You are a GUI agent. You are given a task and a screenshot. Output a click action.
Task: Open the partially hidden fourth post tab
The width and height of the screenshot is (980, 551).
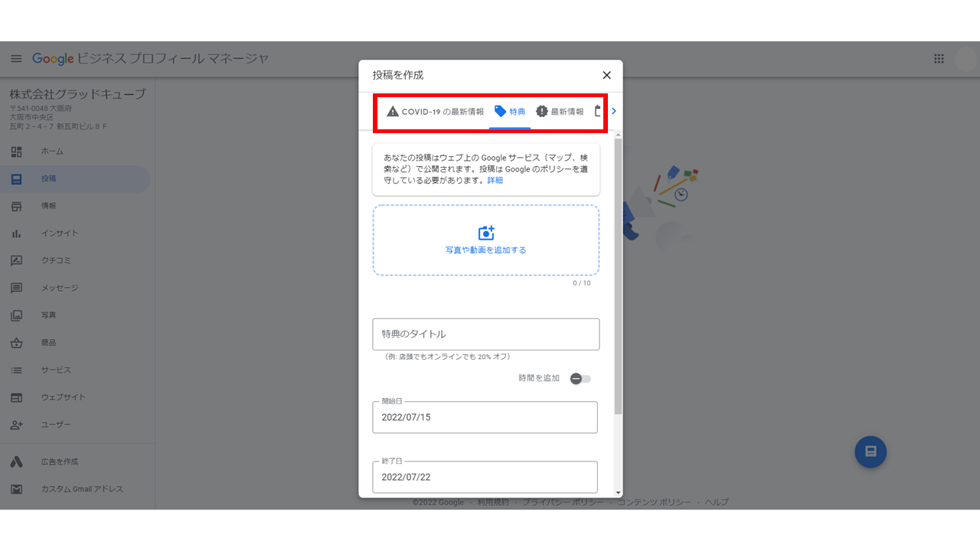coord(598,112)
